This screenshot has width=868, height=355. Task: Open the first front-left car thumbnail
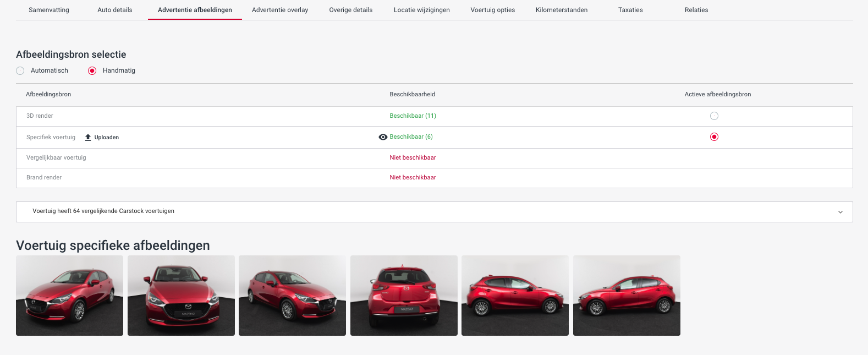pyautogui.click(x=70, y=296)
